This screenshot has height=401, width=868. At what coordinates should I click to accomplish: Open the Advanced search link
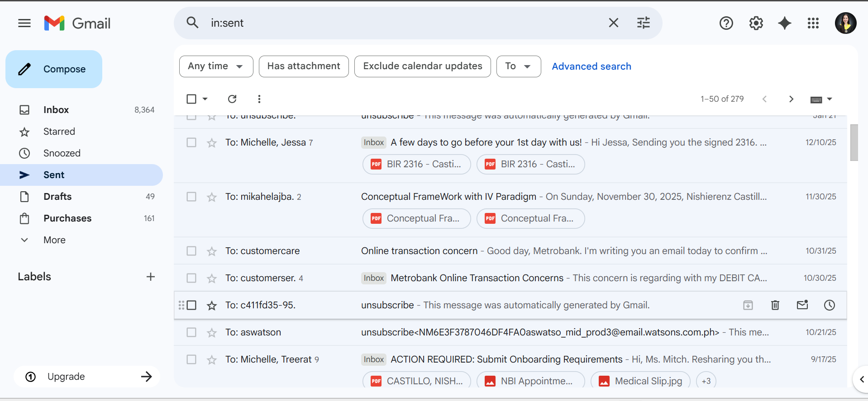click(x=591, y=66)
